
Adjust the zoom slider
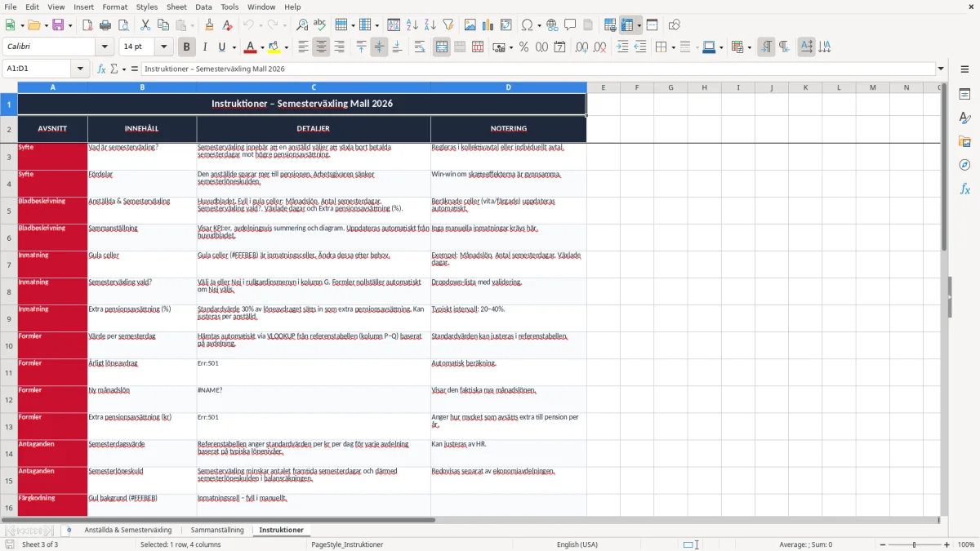(x=914, y=544)
